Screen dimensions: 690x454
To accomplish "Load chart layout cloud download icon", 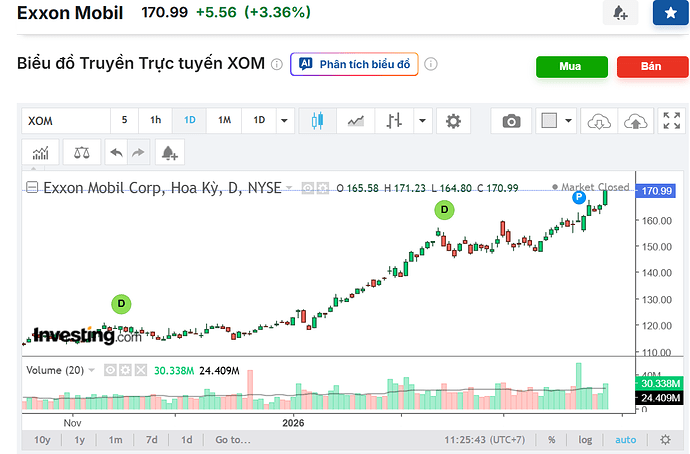I will click(x=599, y=121).
